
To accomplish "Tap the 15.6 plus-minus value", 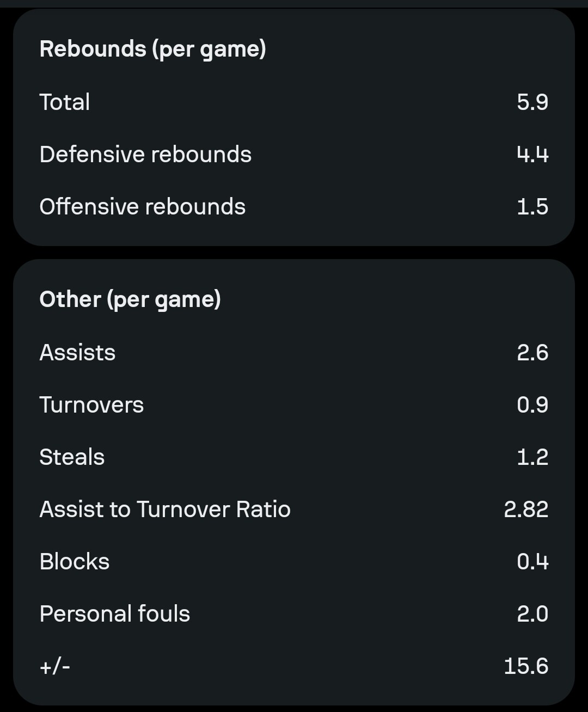I will click(525, 666).
